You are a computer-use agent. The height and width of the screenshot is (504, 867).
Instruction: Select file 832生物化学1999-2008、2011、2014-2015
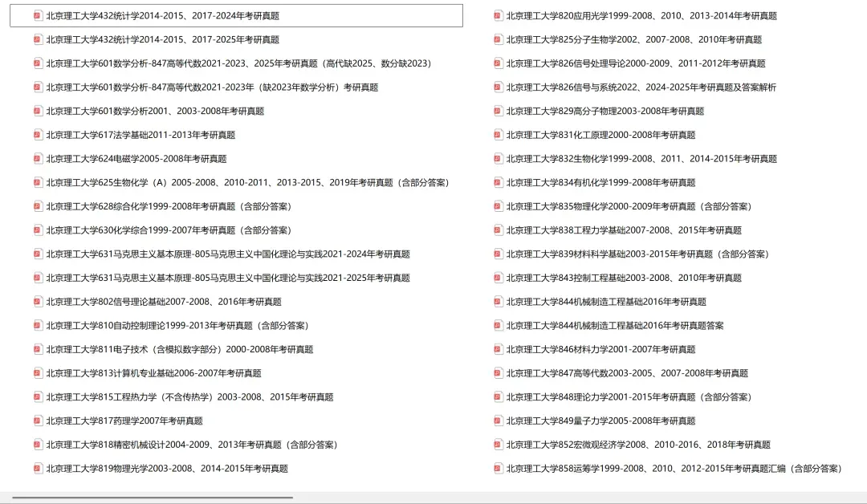tap(641, 159)
